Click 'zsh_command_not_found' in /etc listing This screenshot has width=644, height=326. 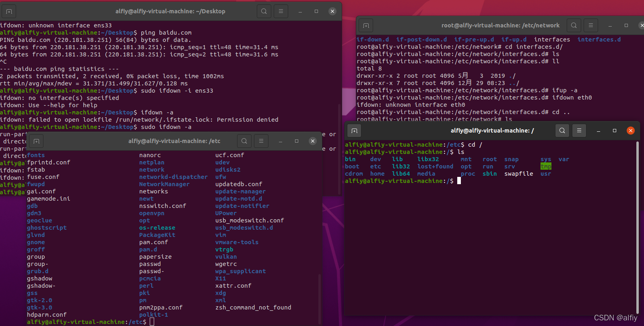(253, 307)
